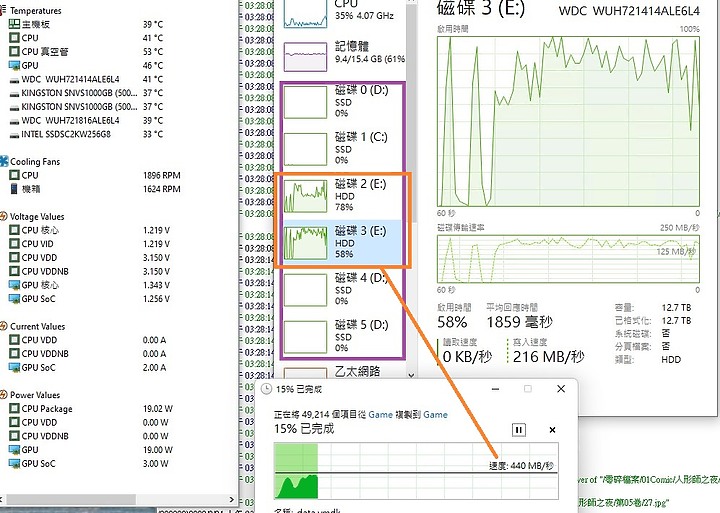The height and width of the screenshot is (513, 720).
Task: Select the 磁碟 2 (E:) HDD entry
Action: coord(342,196)
